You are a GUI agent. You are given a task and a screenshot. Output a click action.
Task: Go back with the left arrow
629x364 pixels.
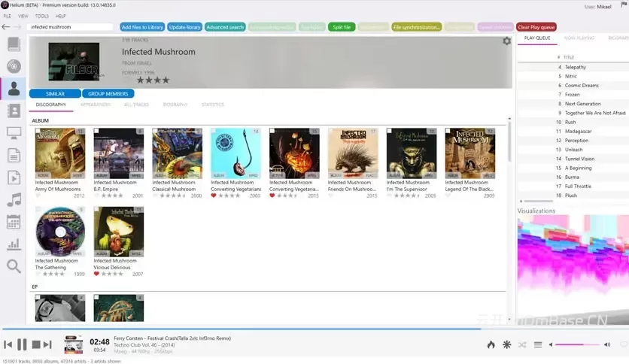click(5, 27)
